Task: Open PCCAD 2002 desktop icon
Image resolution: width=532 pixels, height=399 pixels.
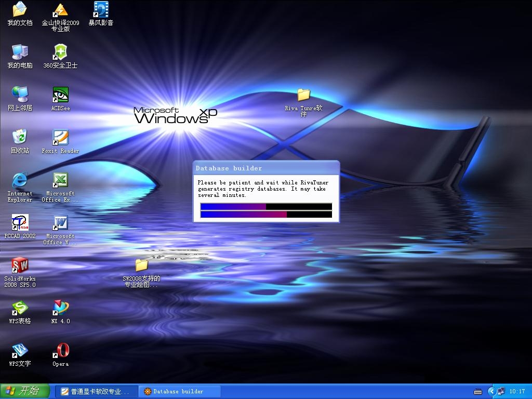Action: tap(20, 227)
